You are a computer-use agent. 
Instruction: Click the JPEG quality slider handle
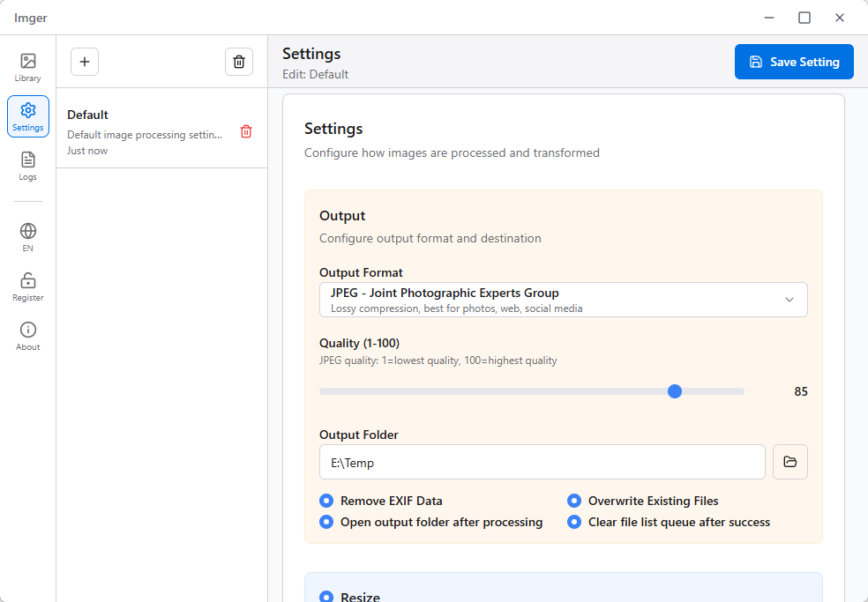click(x=675, y=391)
